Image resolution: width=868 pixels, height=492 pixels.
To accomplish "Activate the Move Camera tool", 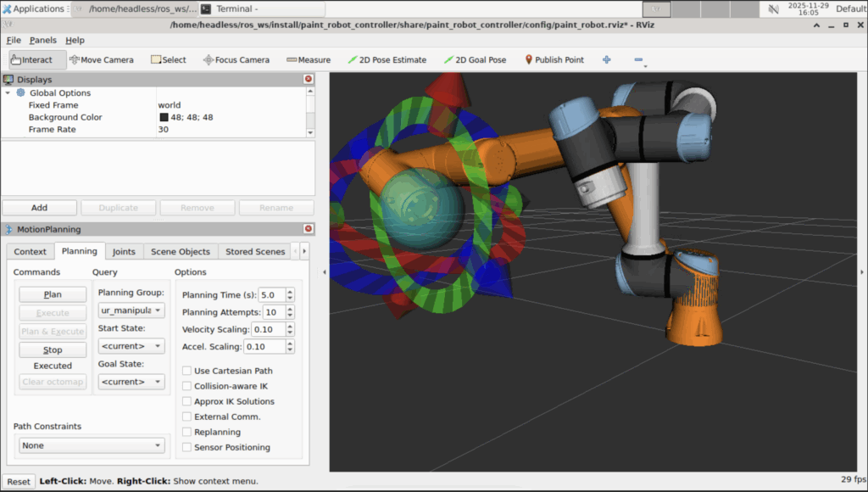I will coord(102,60).
